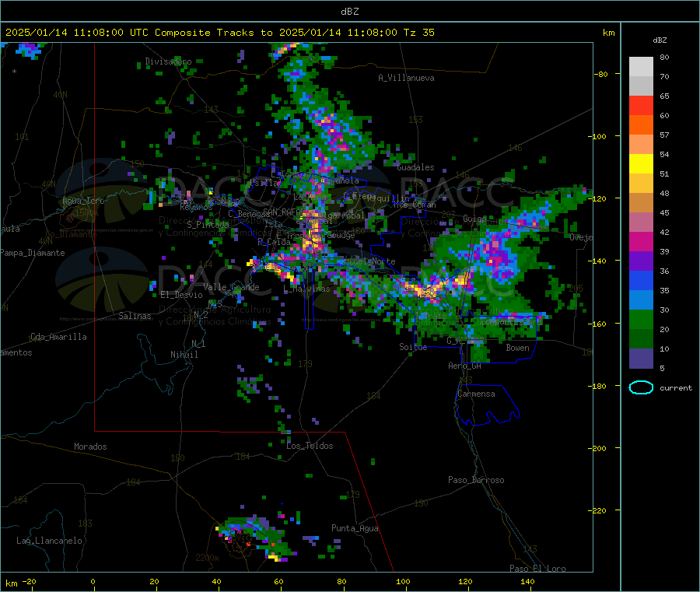Click the Paso_El_Loro place label
Viewport: 700px width, 592px height.
pos(537,569)
